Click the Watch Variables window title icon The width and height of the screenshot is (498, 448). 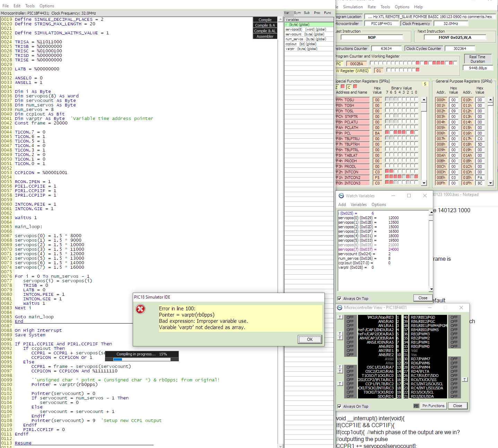[341, 196]
